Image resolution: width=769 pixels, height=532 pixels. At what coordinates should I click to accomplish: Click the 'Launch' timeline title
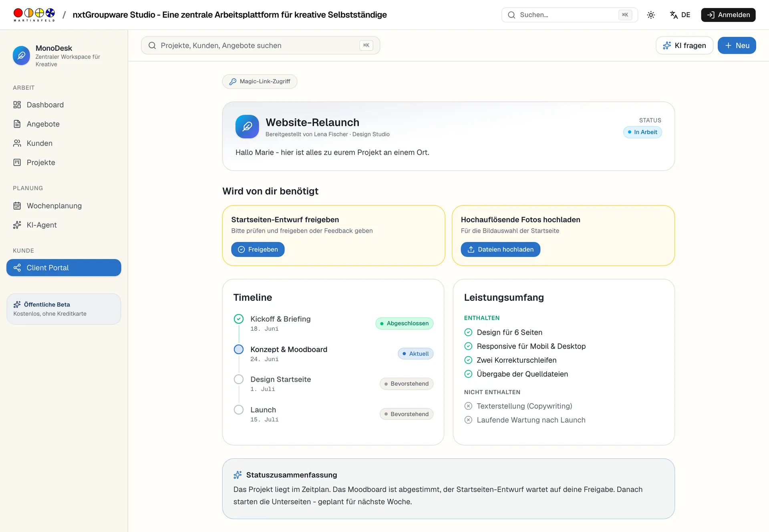[x=263, y=410]
